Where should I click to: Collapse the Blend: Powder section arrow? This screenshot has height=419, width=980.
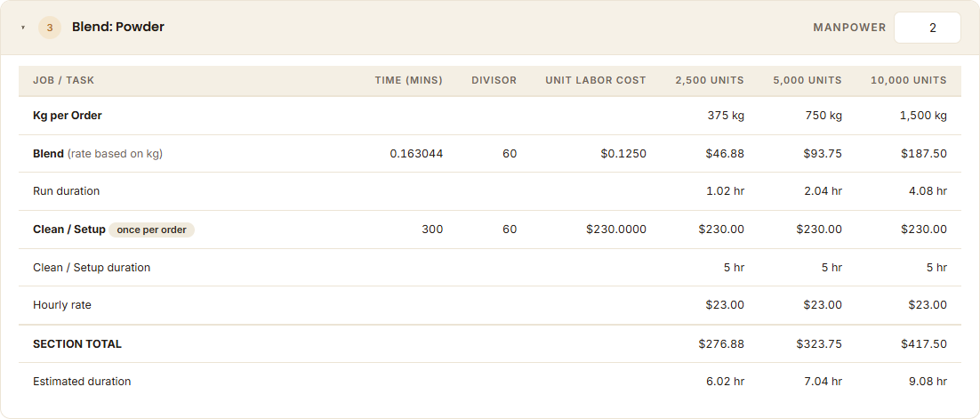tap(23, 28)
